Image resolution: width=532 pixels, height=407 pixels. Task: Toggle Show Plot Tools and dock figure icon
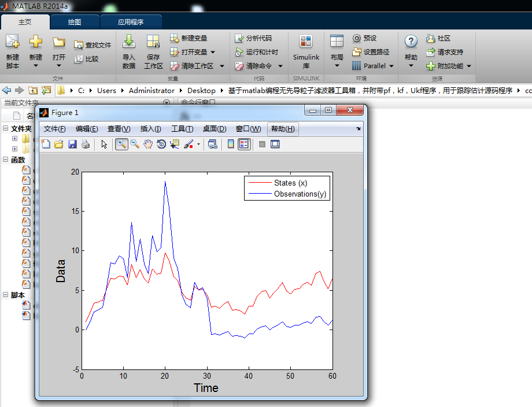click(x=275, y=144)
